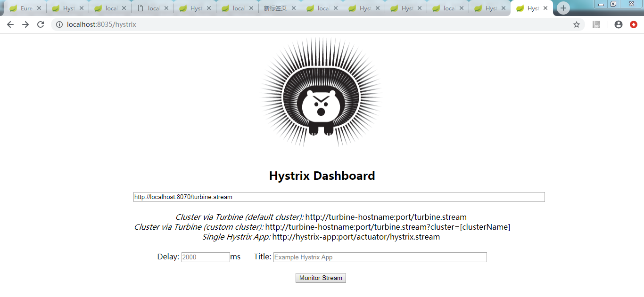This screenshot has height=297, width=644.
Task: Close the 新标签页 tab
Action: click(293, 8)
